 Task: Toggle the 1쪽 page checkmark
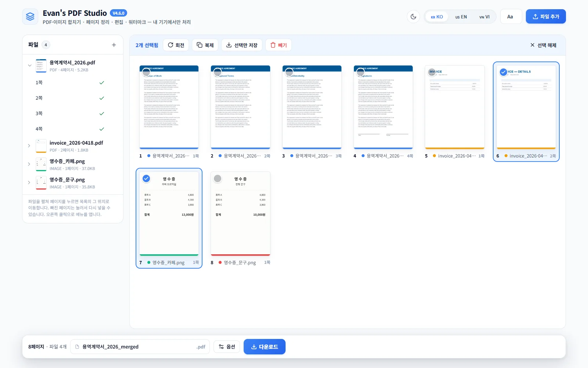click(x=102, y=83)
